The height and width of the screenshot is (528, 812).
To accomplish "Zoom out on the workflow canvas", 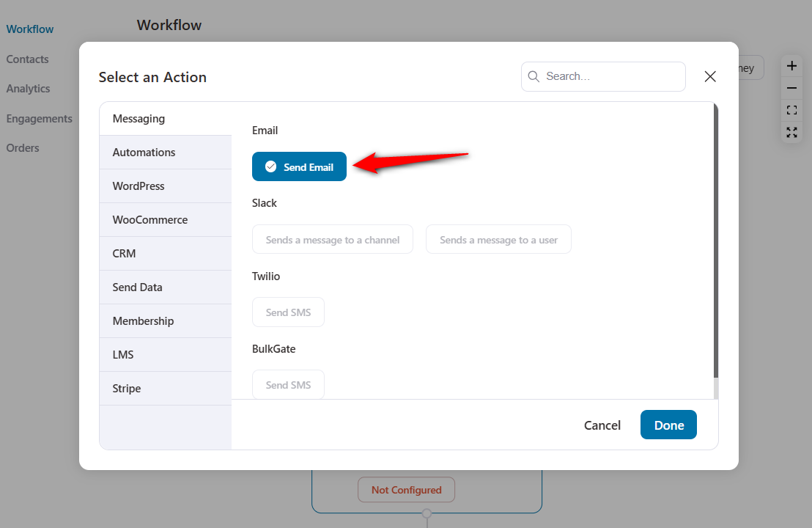I will click(791, 88).
